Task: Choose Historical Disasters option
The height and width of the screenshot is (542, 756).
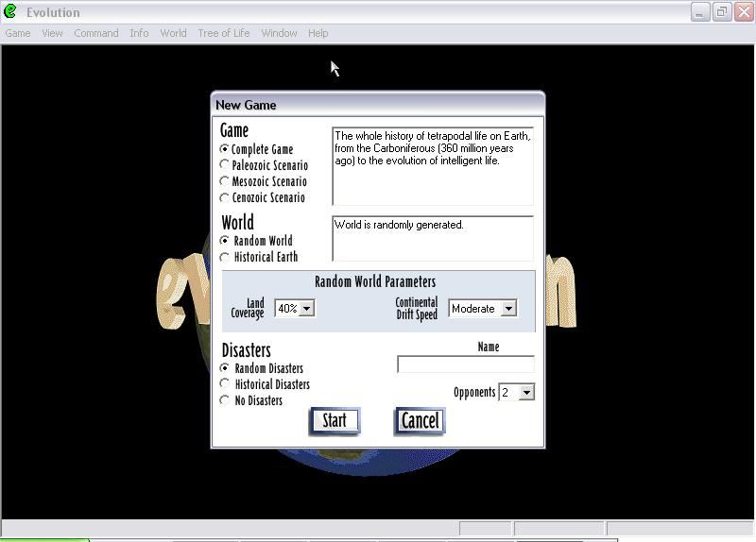Action: click(x=225, y=384)
